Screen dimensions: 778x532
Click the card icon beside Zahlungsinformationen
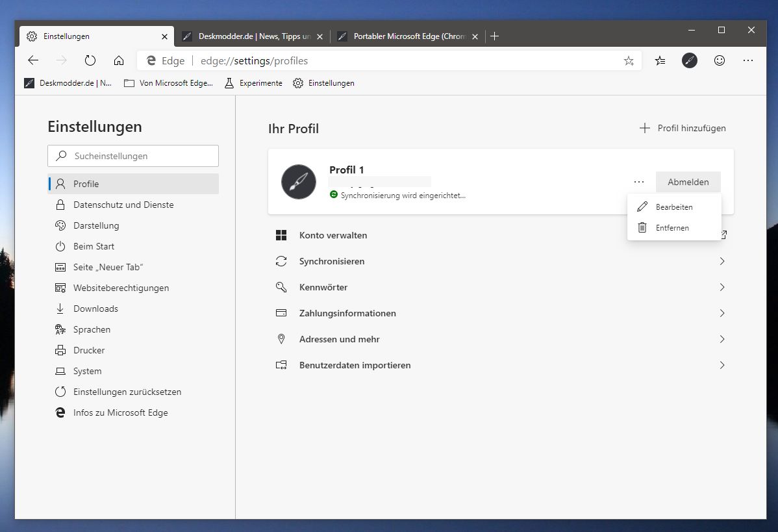pos(281,313)
